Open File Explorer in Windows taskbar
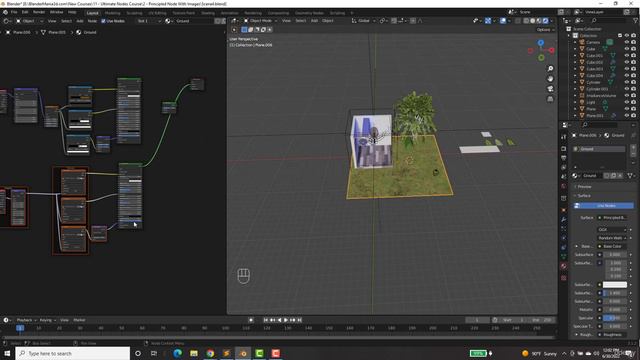Image resolution: width=640 pixels, height=360 pixels. pyautogui.click(x=194, y=353)
